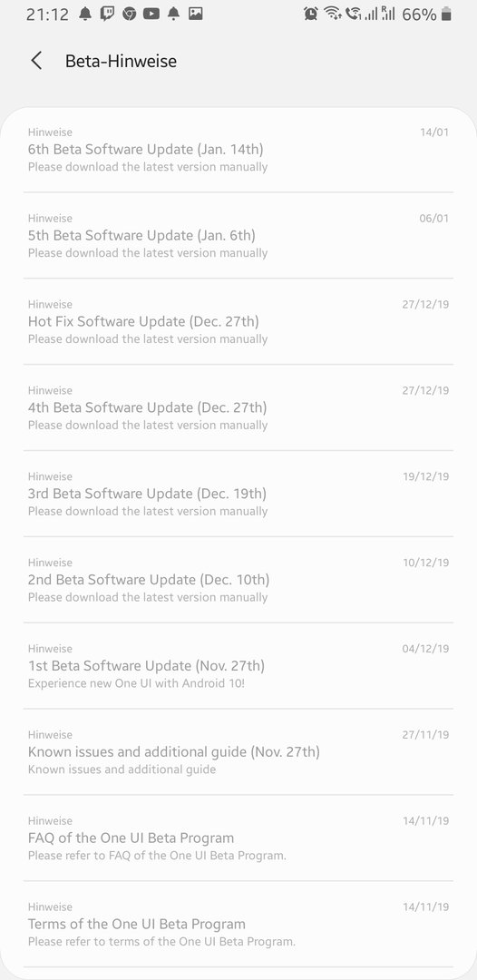Open Known issues and additional guide
The width and height of the screenshot is (477, 980).
pos(238,752)
